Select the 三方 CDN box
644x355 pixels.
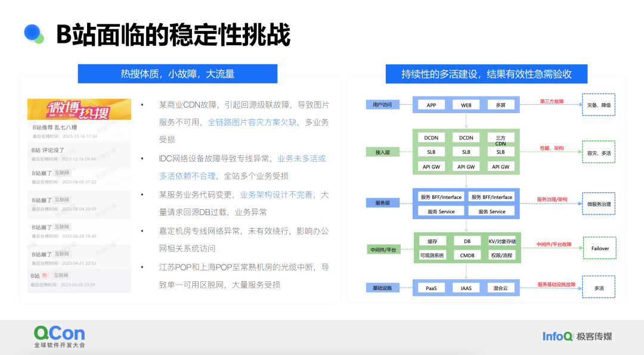click(x=501, y=139)
